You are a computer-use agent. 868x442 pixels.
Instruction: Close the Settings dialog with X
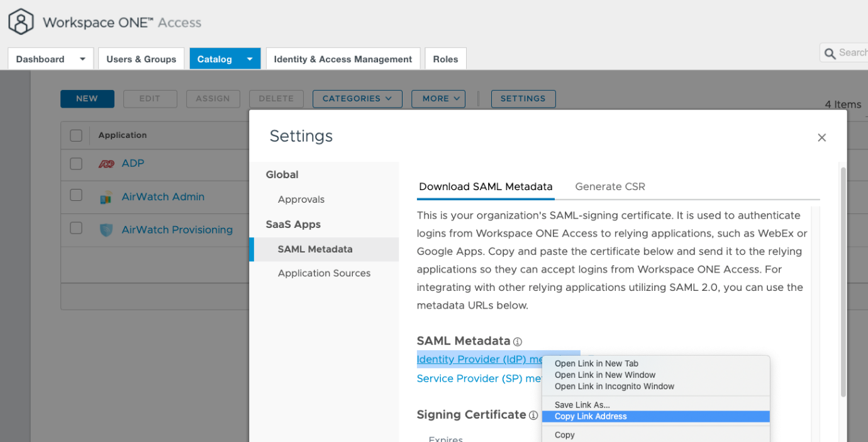tap(821, 137)
